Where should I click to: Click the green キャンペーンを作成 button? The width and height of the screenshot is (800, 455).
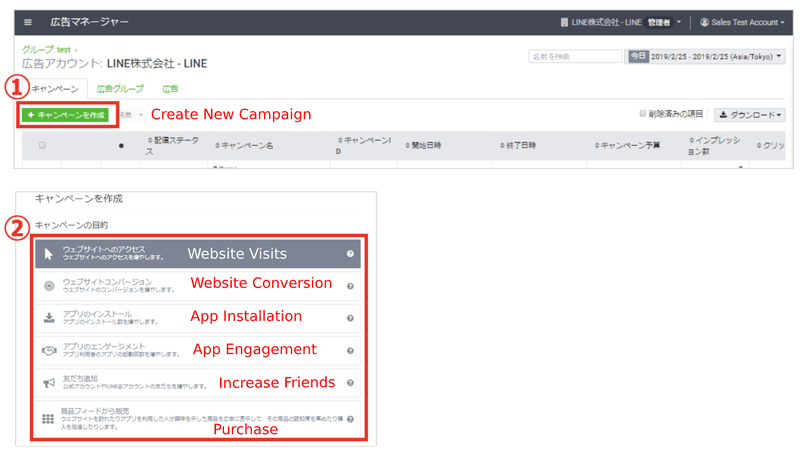[65, 115]
